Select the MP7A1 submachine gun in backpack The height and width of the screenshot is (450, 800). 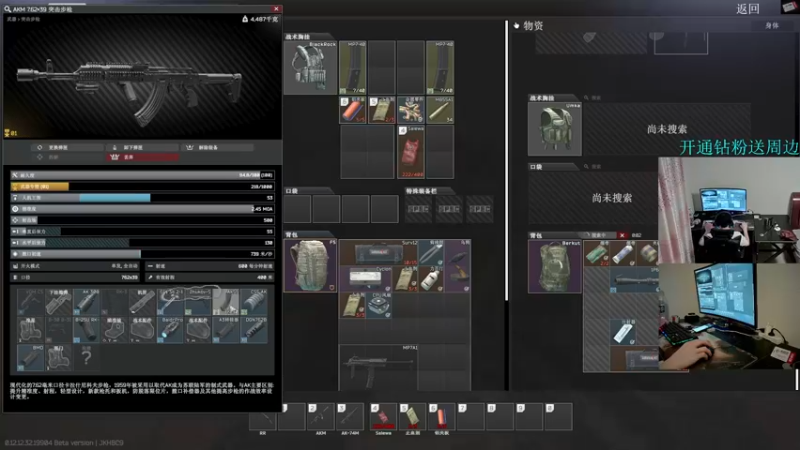[x=379, y=367]
